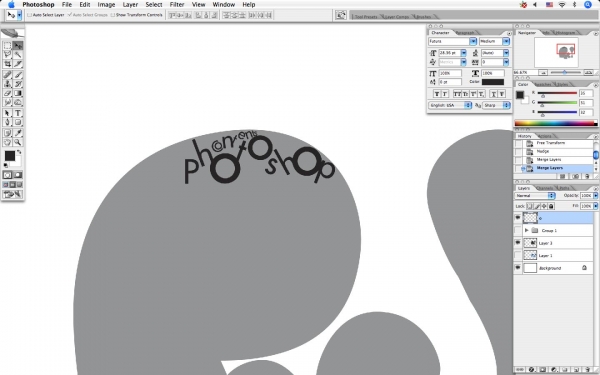This screenshot has width=600, height=375.
Task: Open Spotlight search in menu bar
Action: tap(588, 5)
